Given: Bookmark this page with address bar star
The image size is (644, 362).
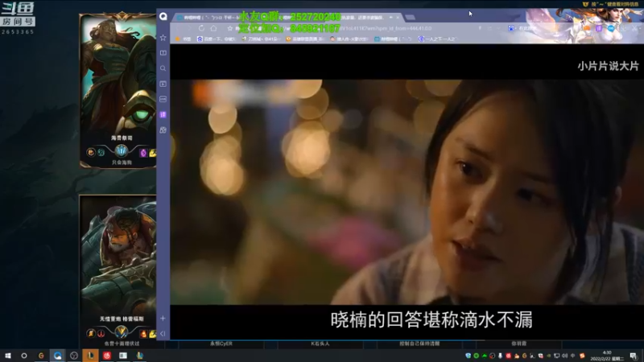Looking at the screenshot, I should coord(230,28).
